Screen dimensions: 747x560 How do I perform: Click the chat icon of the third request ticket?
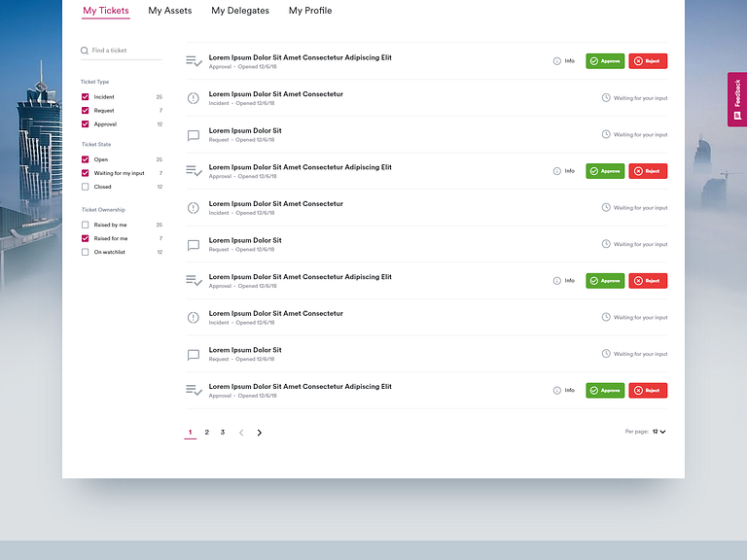pos(193,355)
